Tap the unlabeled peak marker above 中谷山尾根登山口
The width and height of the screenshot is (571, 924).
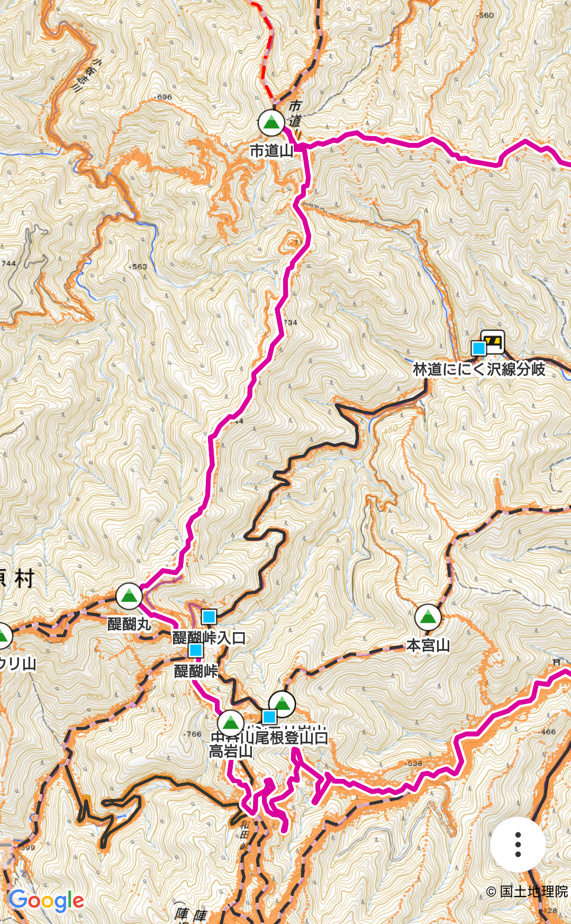click(x=282, y=704)
